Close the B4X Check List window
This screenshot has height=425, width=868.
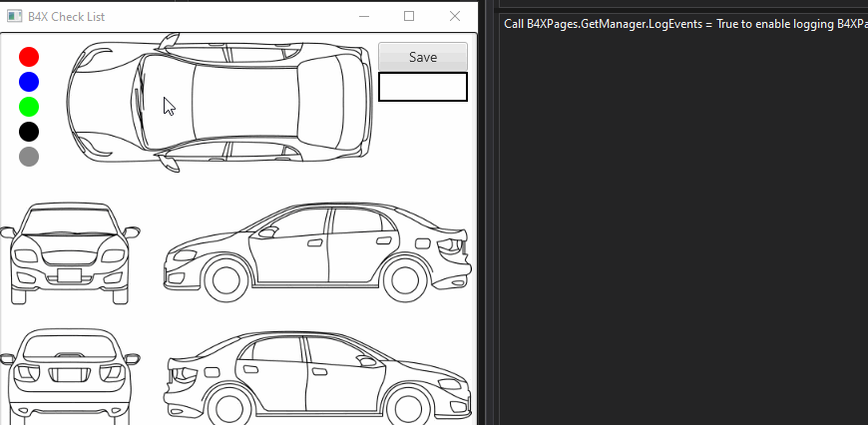[x=455, y=16]
